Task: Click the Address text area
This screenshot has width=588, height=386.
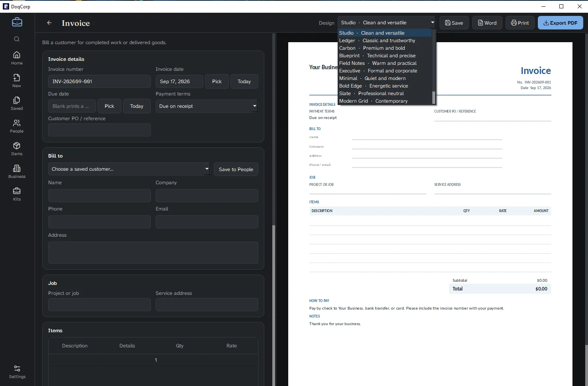Action: click(x=153, y=253)
